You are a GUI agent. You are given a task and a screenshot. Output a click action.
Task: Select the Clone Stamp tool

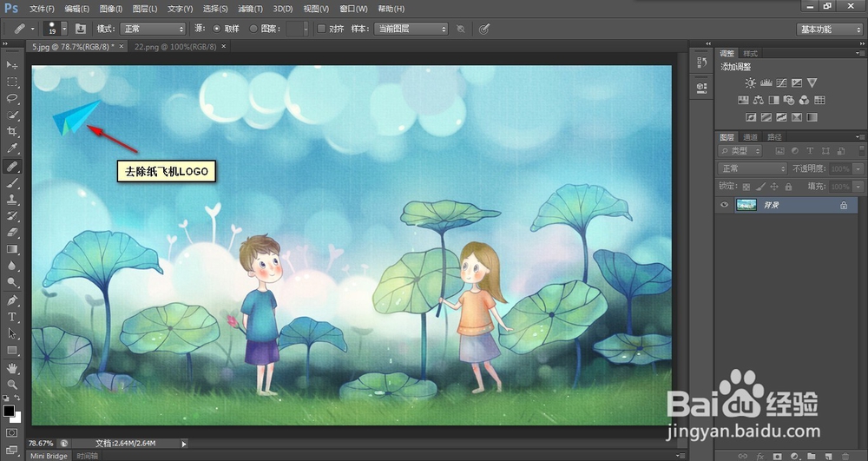[x=11, y=199]
